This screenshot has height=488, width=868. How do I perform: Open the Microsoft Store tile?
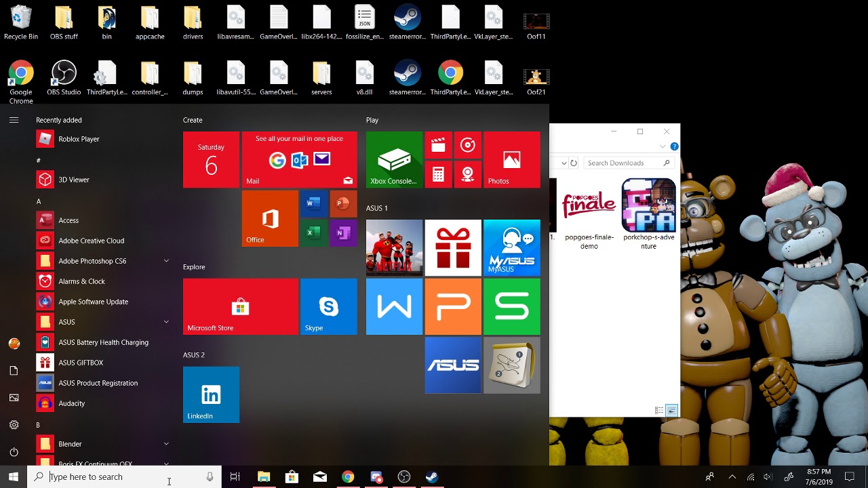241,306
